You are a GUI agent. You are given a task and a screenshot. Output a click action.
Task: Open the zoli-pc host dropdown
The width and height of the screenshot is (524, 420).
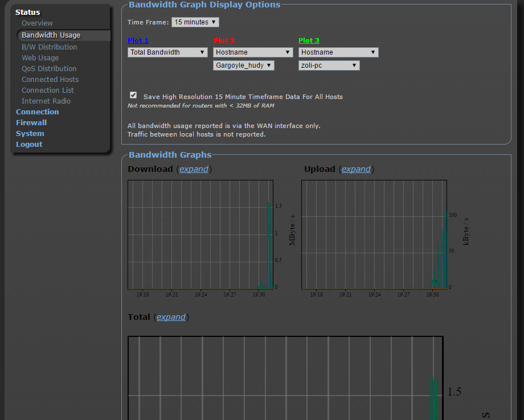(x=329, y=65)
